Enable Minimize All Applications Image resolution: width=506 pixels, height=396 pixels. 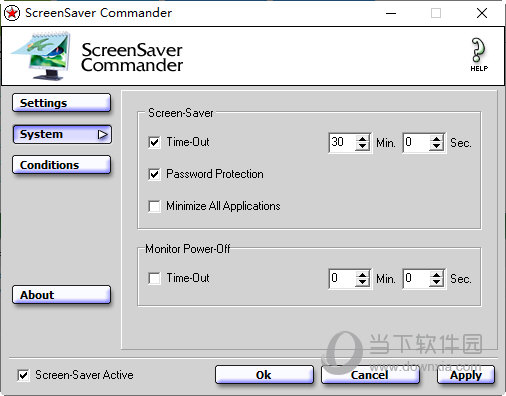click(154, 206)
